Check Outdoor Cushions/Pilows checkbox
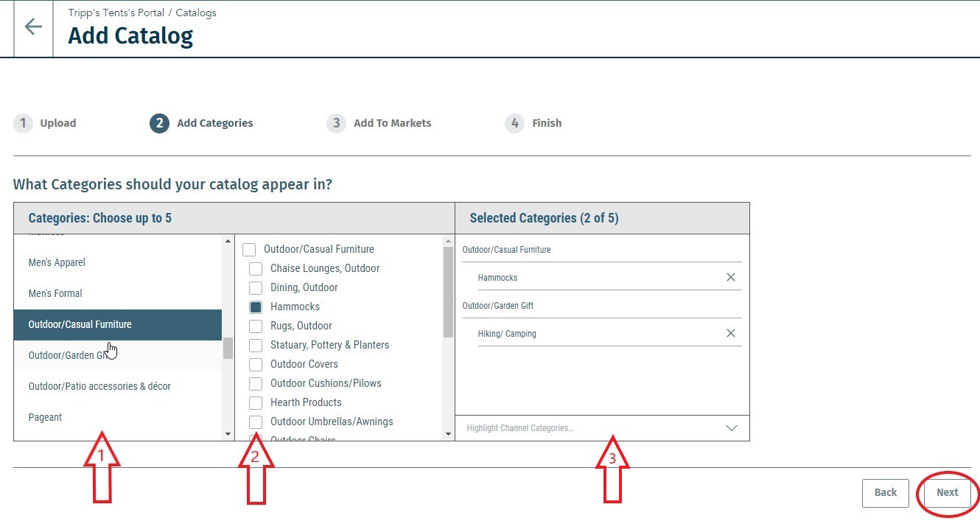This screenshot has width=980, height=521. 256,383
